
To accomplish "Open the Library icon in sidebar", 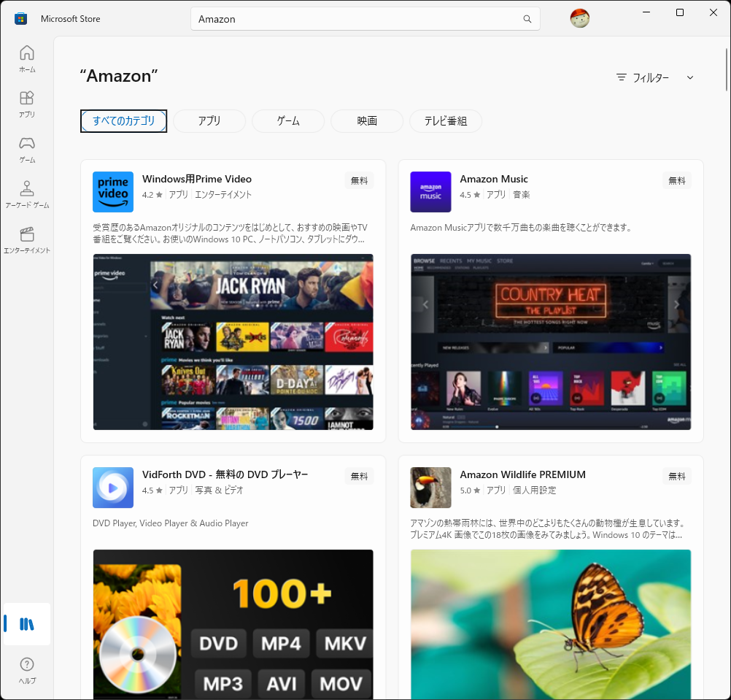I will click(26, 624).
